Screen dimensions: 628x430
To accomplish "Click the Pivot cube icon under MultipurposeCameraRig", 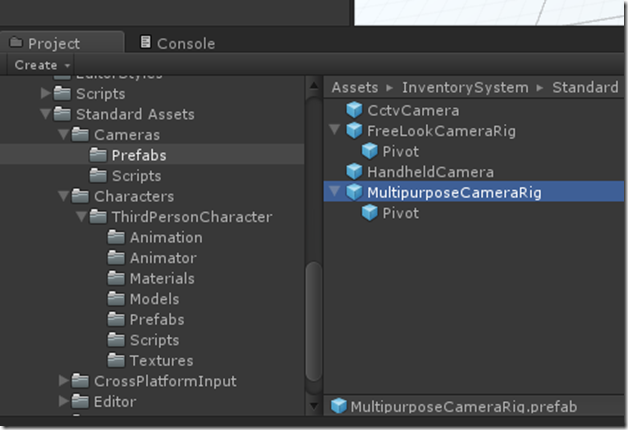I will tap(370, 213).
